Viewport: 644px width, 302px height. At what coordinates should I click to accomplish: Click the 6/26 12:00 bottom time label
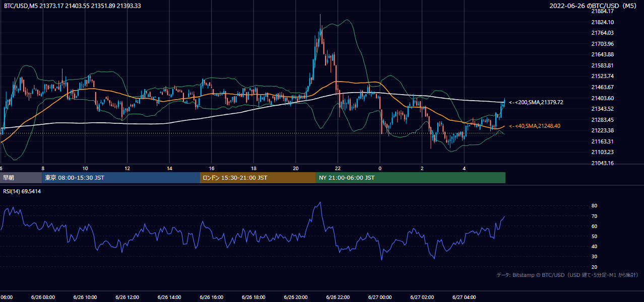pos(127,297)
